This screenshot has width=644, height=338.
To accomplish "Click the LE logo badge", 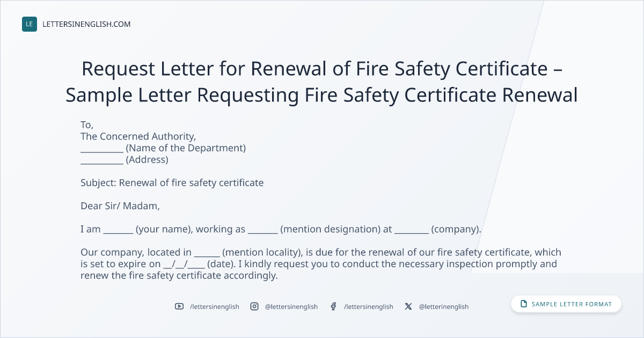I will pyautogui.click(x=30, y=24).
